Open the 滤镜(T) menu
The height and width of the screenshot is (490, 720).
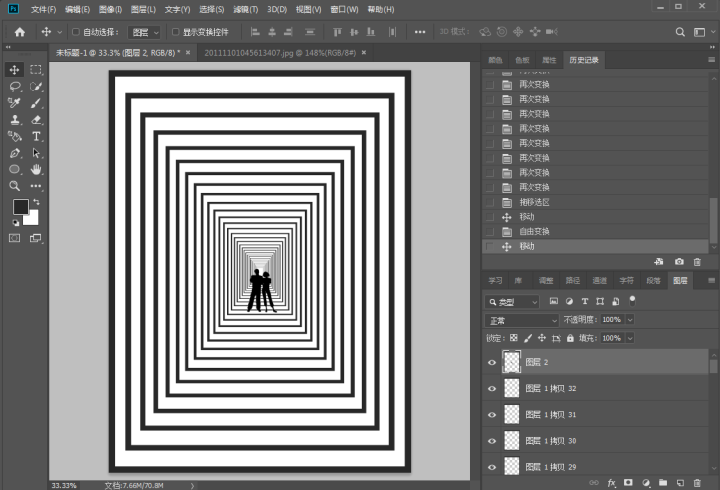pos(246,9)
